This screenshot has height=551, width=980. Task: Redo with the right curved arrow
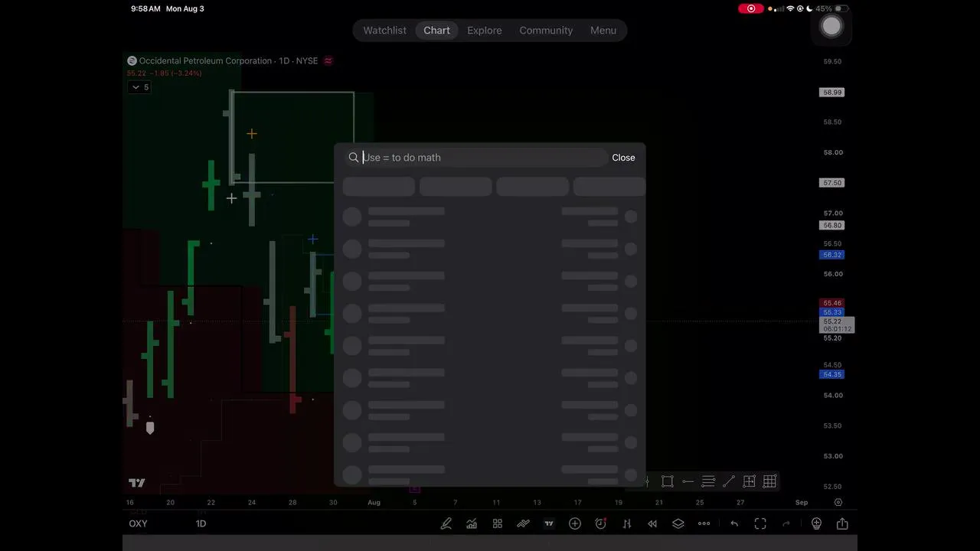click(786, 523)
